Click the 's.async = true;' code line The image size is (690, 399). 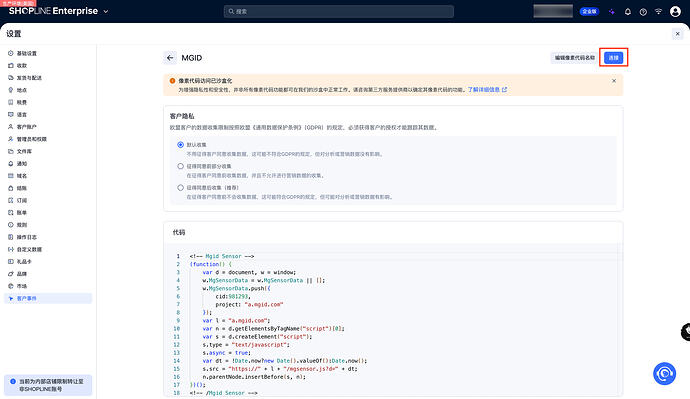point(227,353)
